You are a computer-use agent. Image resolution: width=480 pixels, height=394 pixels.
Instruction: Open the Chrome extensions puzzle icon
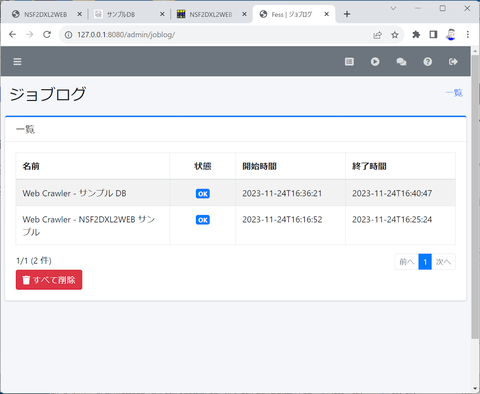point(416,34)
